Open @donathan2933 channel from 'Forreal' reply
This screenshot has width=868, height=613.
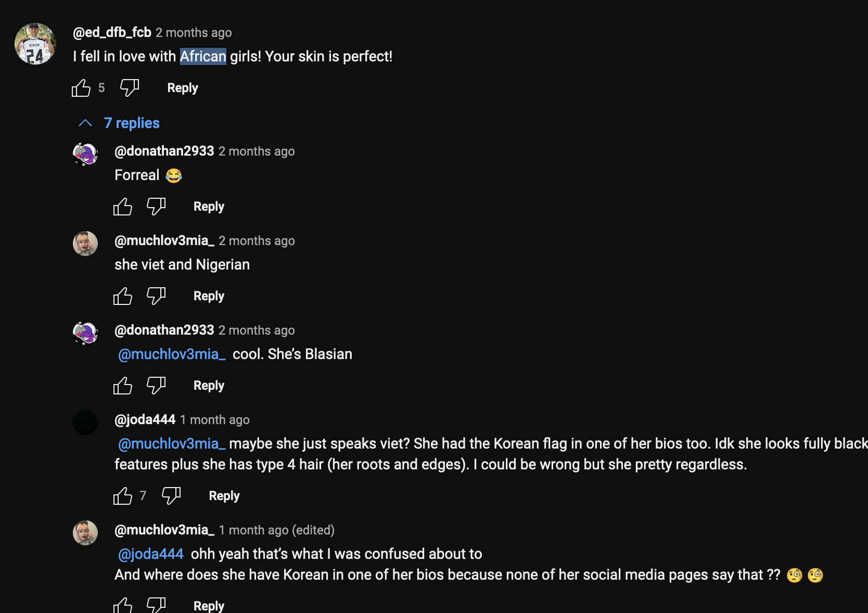(x=164, y=151)
